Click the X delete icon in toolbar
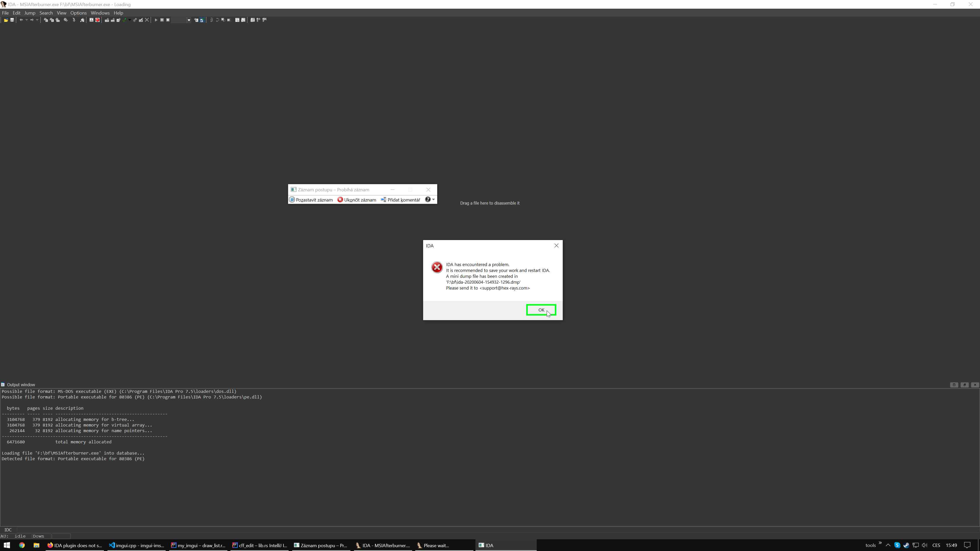The height and width of the screenshot is (551, 980). coord(147,20)
